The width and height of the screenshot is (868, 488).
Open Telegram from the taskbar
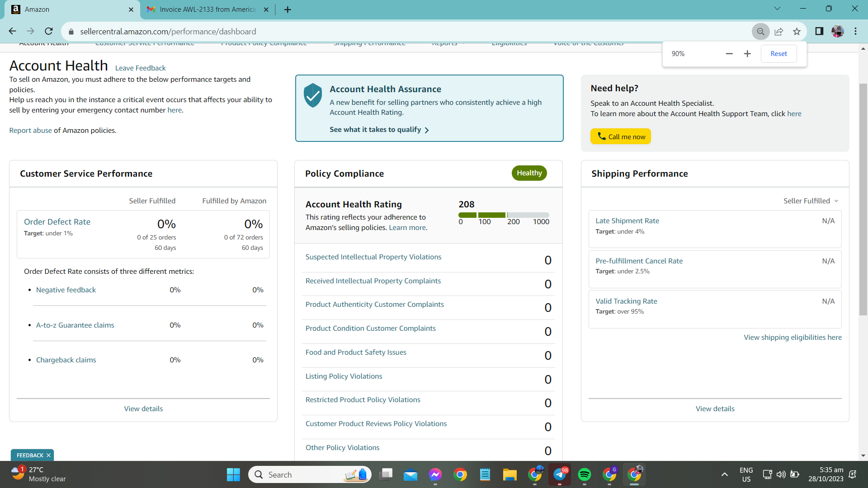[x=560, y=475]
